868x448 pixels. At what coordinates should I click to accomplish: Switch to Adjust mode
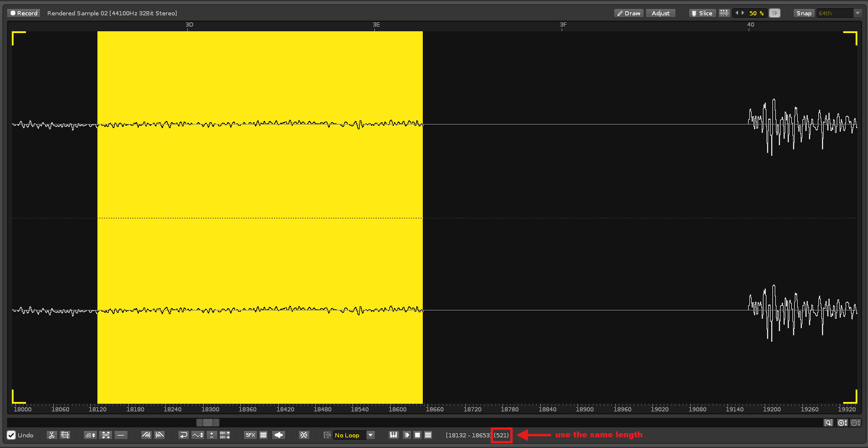pyautogui.click(x=661, y=13)
